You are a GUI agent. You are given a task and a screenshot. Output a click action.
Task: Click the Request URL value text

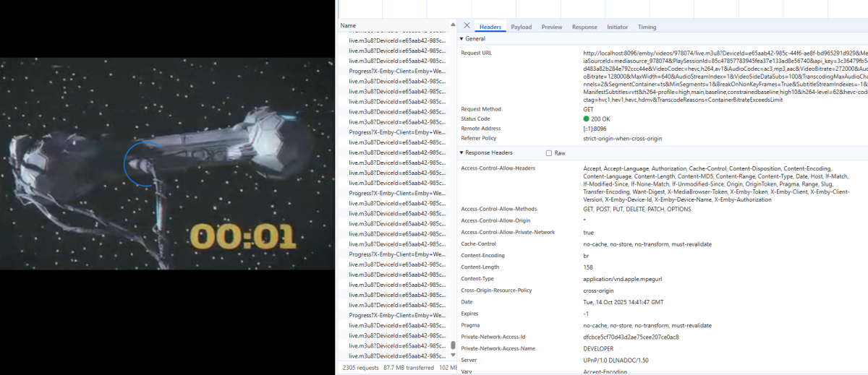(x=723, y=76)
